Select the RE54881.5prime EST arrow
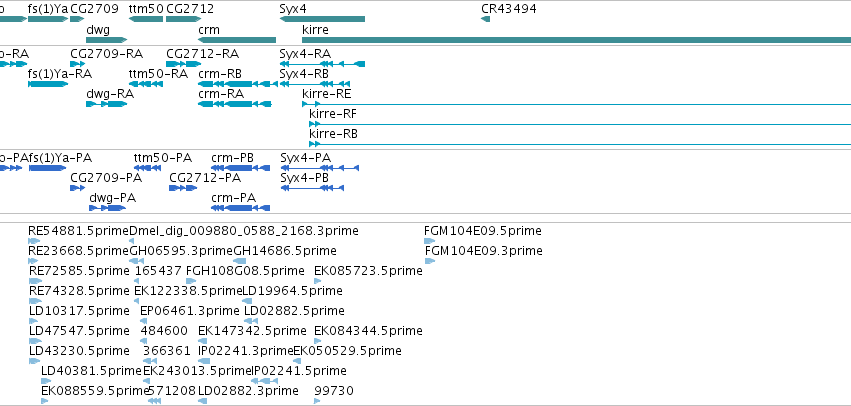This screenshot has height=406, width=851. (35, 241)
